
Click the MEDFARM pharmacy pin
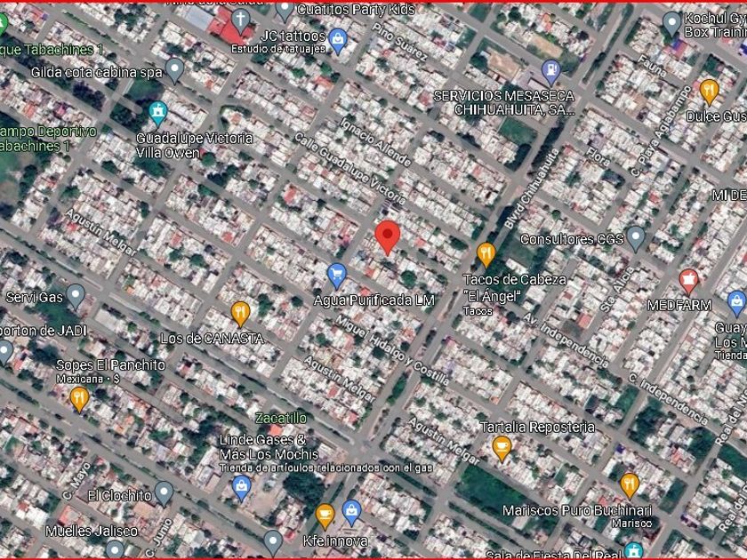coord(688,282)
